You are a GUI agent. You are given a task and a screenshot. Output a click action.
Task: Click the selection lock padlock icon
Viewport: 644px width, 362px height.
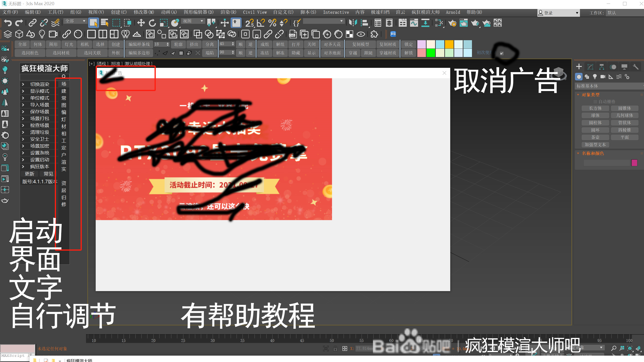[335, 349]
